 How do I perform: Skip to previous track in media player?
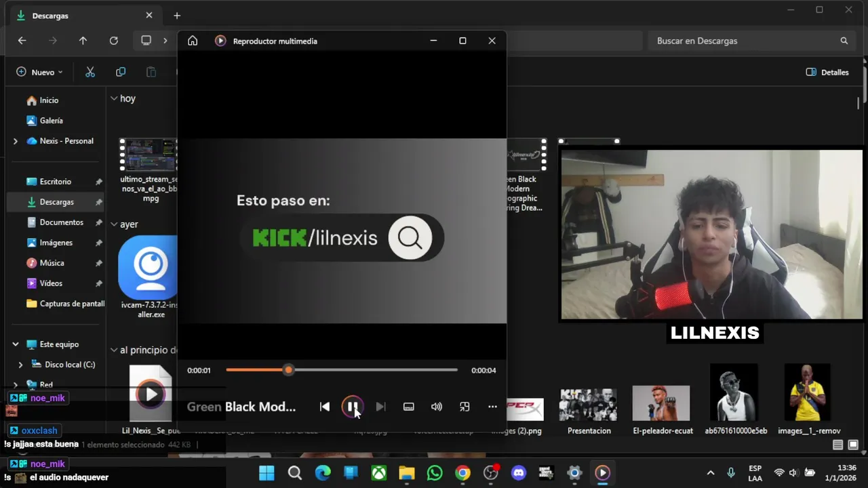[x=325, y=407]
